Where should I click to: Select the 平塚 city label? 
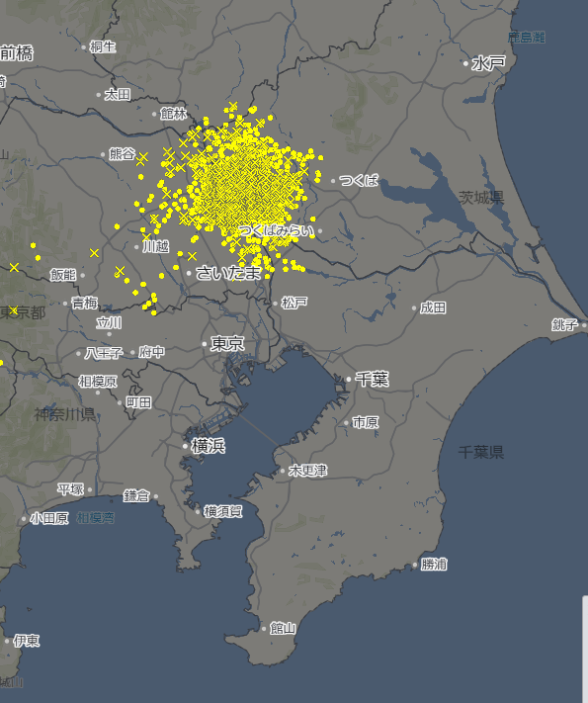tap(71, 489)
